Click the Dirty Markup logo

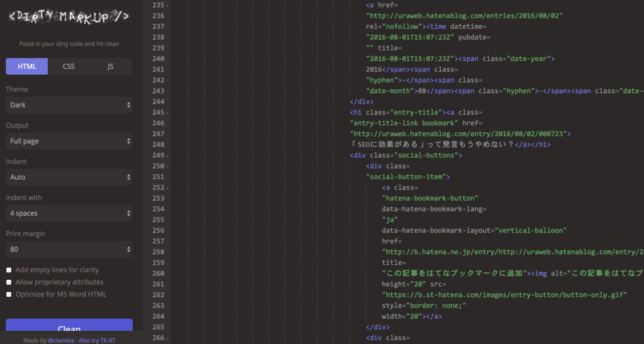pos(69,17)
